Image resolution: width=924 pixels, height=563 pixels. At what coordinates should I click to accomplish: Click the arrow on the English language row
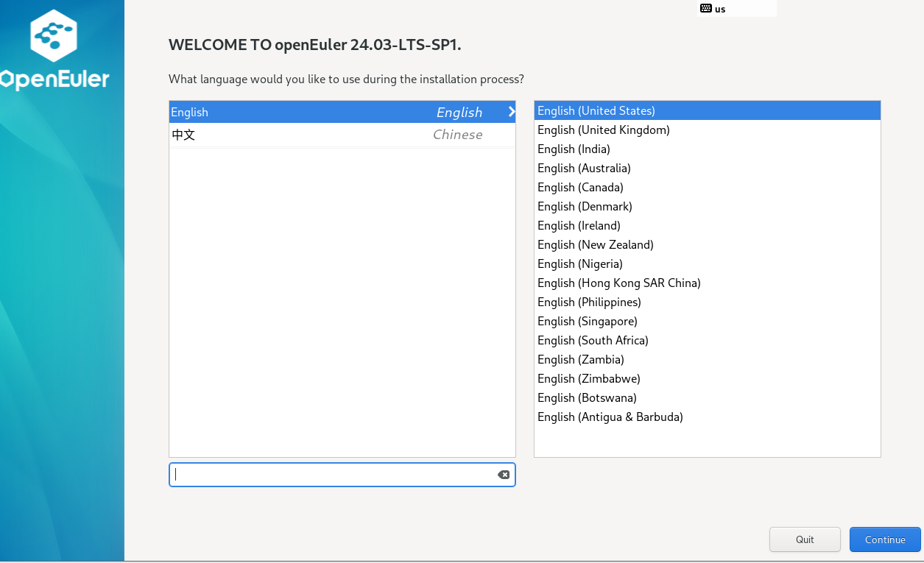(x=512, y=112)
